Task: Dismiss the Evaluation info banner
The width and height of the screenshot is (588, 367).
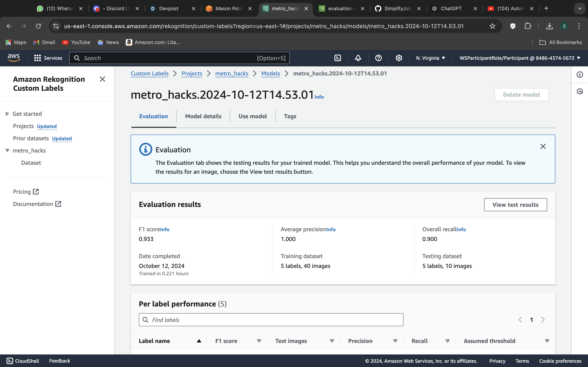Action: tap(543, 146)
